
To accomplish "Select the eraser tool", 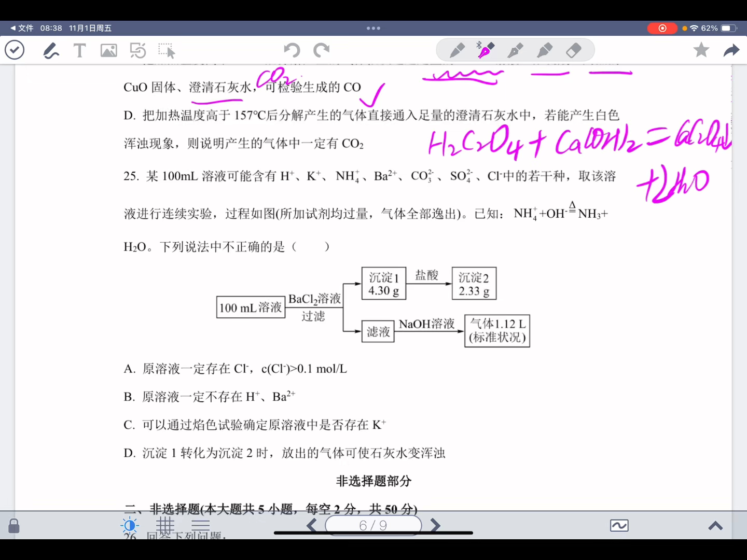I will [574, 50].
